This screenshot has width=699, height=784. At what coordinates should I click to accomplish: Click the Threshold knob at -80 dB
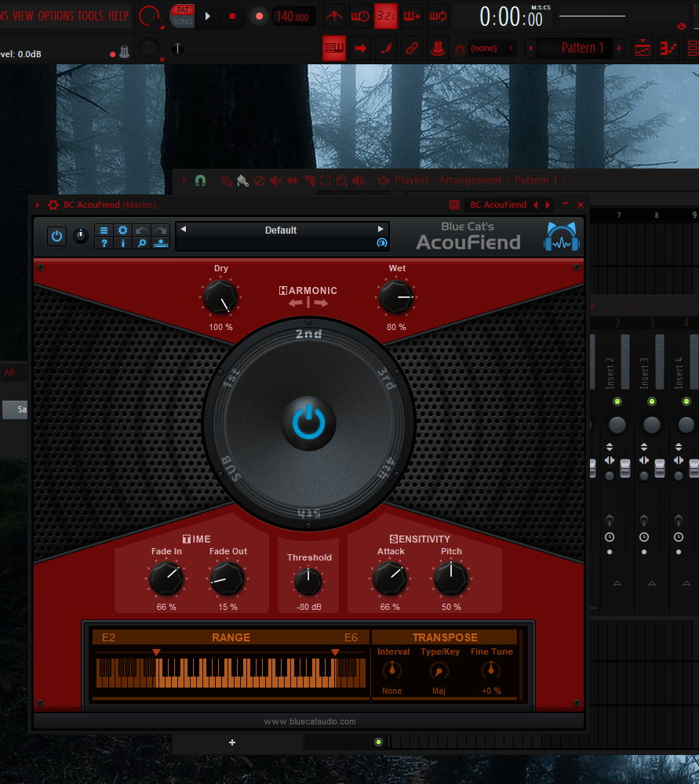coord(308,582)
